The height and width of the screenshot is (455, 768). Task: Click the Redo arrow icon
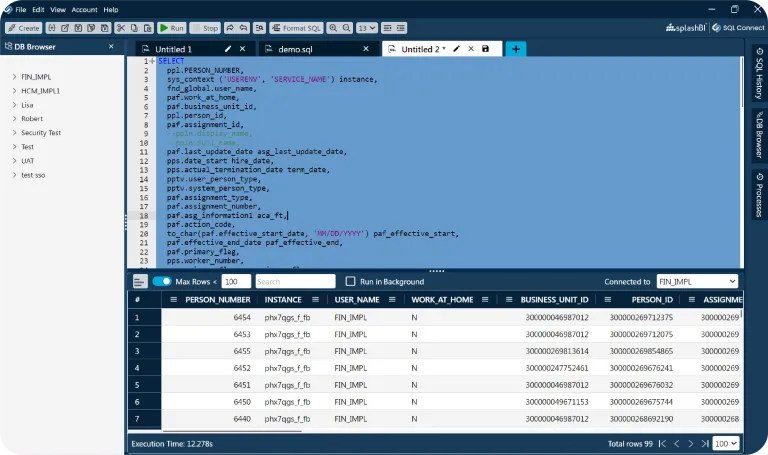coord(230,28)
